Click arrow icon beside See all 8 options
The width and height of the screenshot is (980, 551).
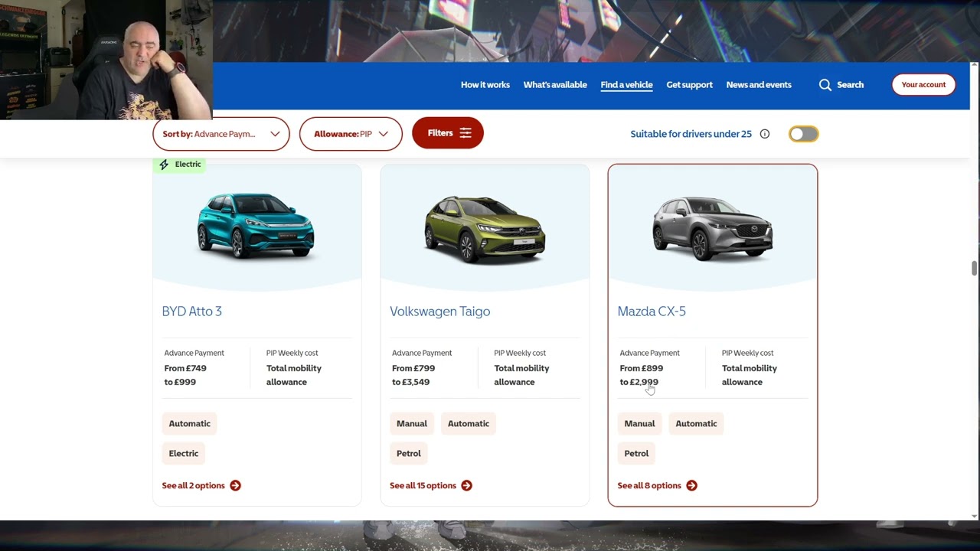point(691,485)
